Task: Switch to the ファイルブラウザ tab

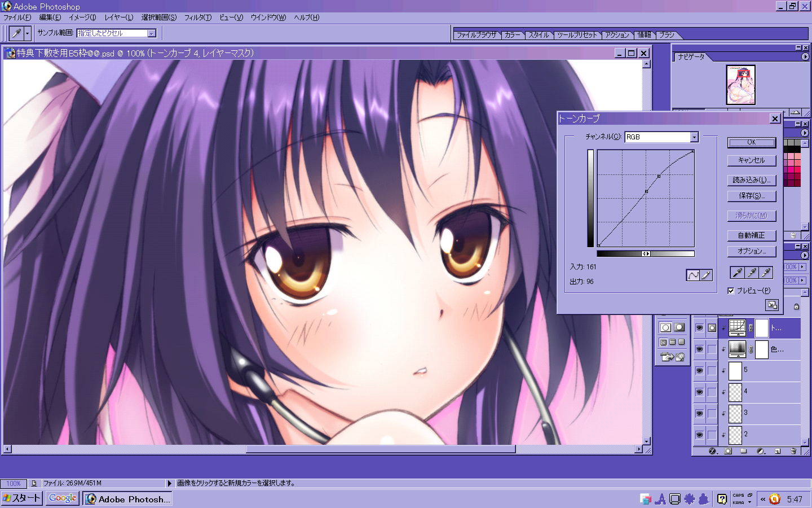Action: 476,35
